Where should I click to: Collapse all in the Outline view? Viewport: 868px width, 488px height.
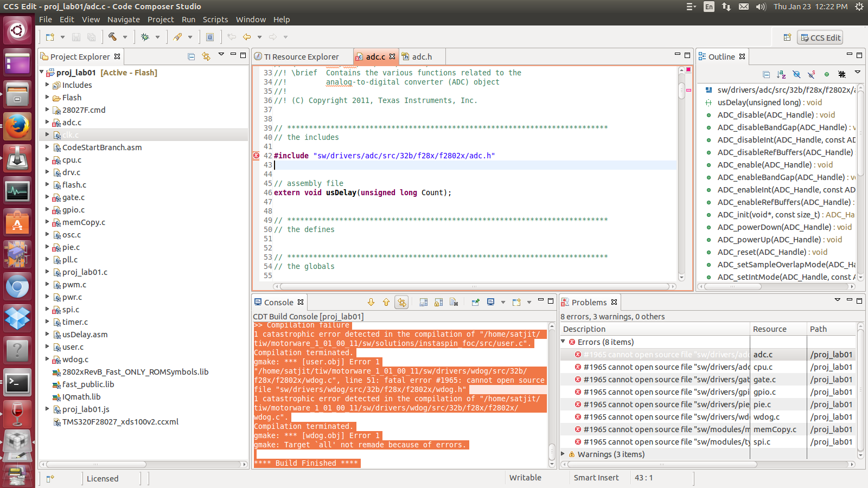point(766,74)
